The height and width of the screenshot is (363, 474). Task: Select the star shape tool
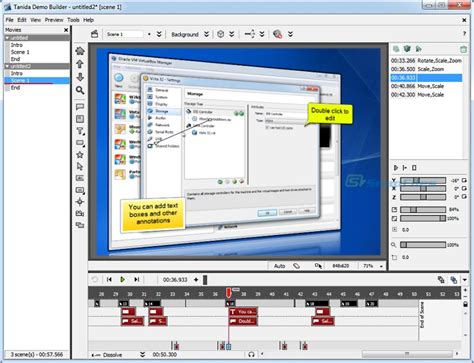coord(80,155)
